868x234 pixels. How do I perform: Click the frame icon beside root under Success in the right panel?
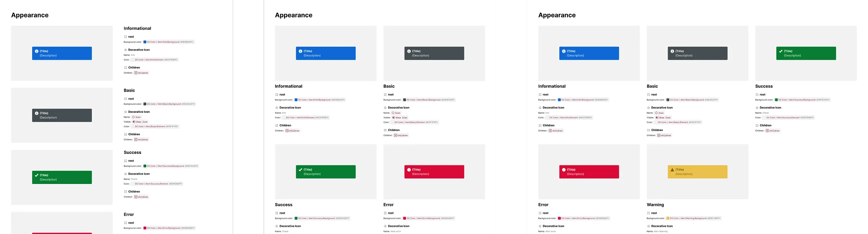[757, 95]
